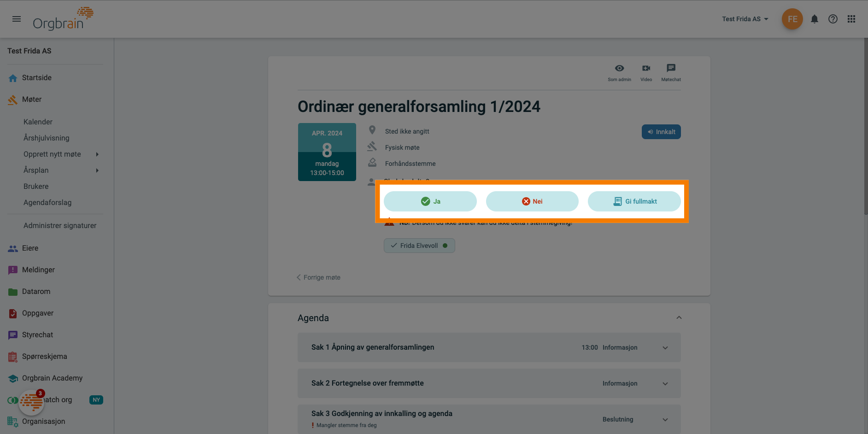Image resolution: width=868 pixels, height=434 pixels.
Task: Open the Møtechat
Action: click(671, 72)
